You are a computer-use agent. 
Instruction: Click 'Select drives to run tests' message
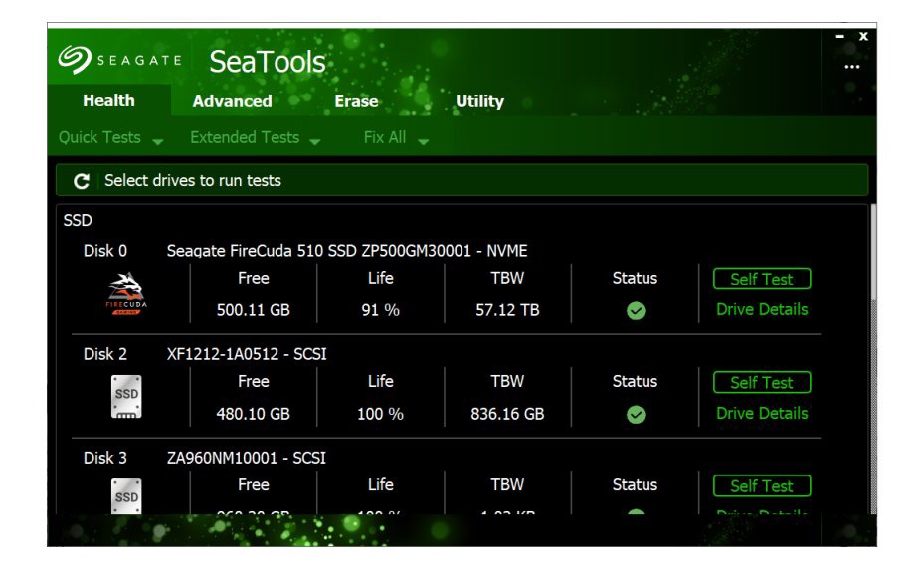pyautogui.click(x=193, y=180)
